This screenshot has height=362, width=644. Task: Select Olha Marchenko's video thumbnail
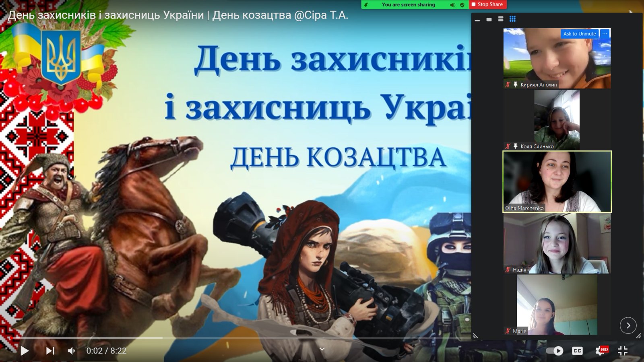click(x=557, y=181)
